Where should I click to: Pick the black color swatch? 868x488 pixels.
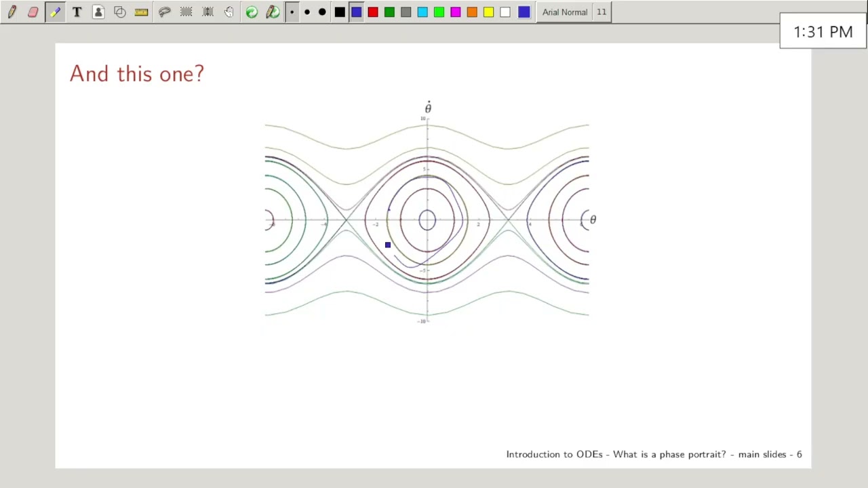point(340,12)
